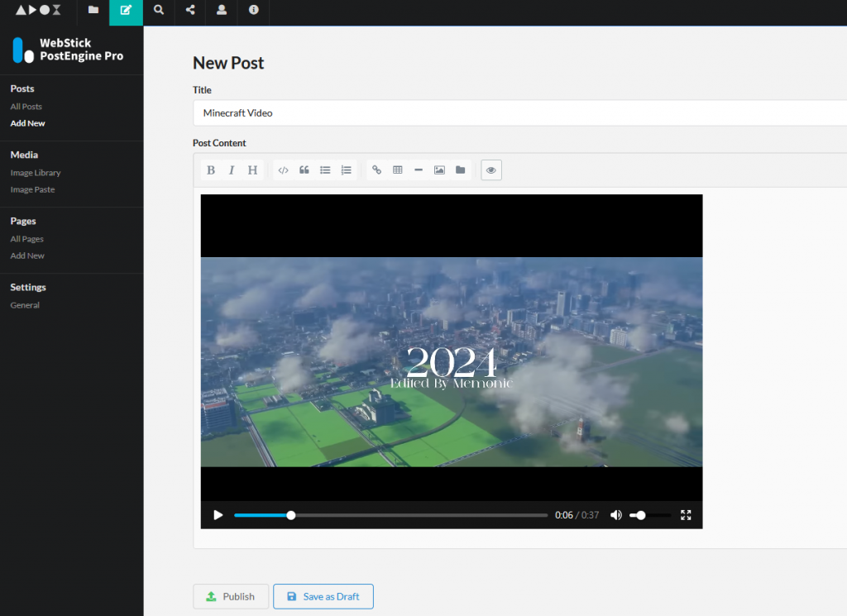Open All Posts in sidebar

pos(26,107)
